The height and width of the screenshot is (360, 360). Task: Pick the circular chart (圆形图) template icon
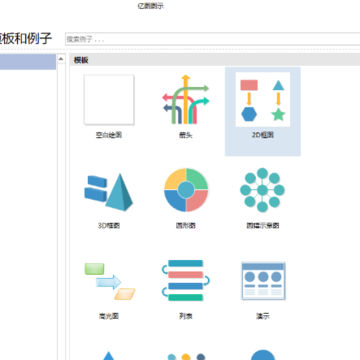[x=186, y=190]
